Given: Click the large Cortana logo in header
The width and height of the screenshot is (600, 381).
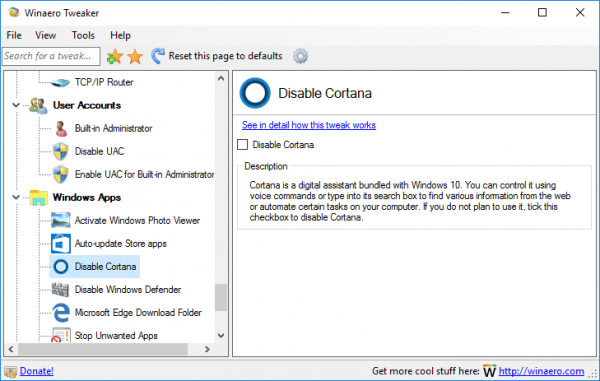Looking at the screenshot, I should [255, 93].
